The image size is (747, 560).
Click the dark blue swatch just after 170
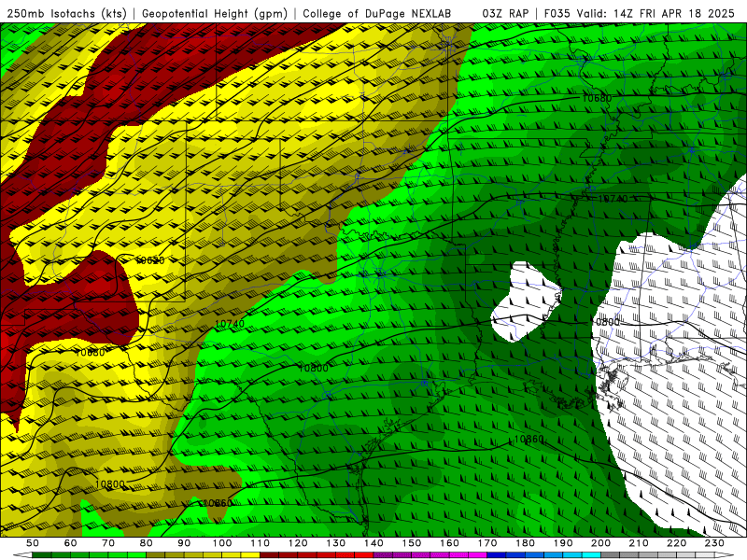coord(497,555)
